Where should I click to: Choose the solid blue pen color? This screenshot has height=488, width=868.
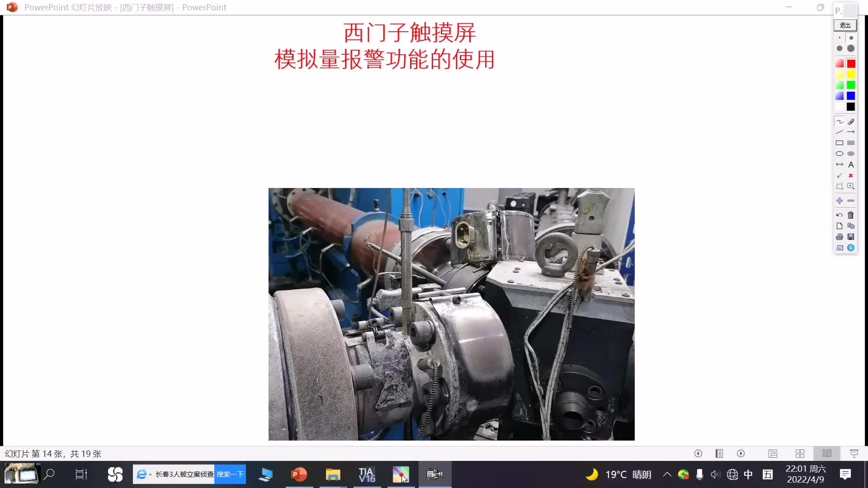coord(851,96)
